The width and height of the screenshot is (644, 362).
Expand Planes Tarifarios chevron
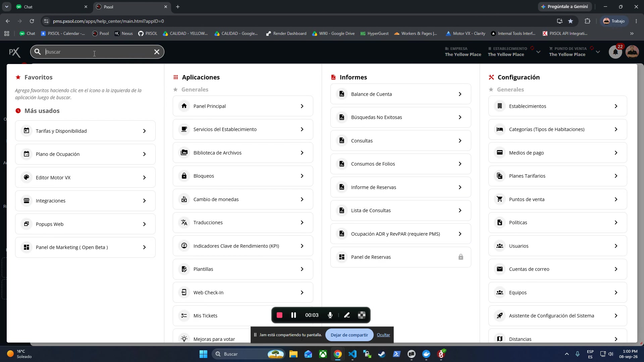pos(616,176)
